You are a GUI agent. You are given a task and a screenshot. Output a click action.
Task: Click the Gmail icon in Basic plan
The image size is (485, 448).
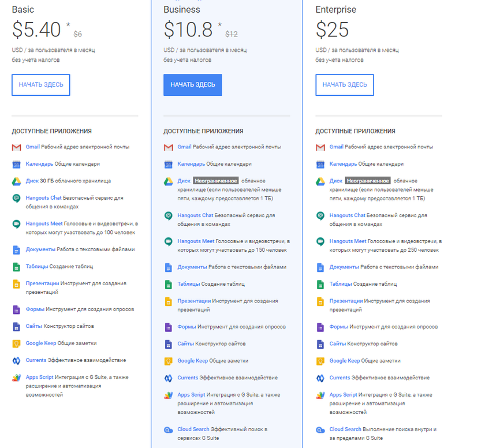click(16, 147)
